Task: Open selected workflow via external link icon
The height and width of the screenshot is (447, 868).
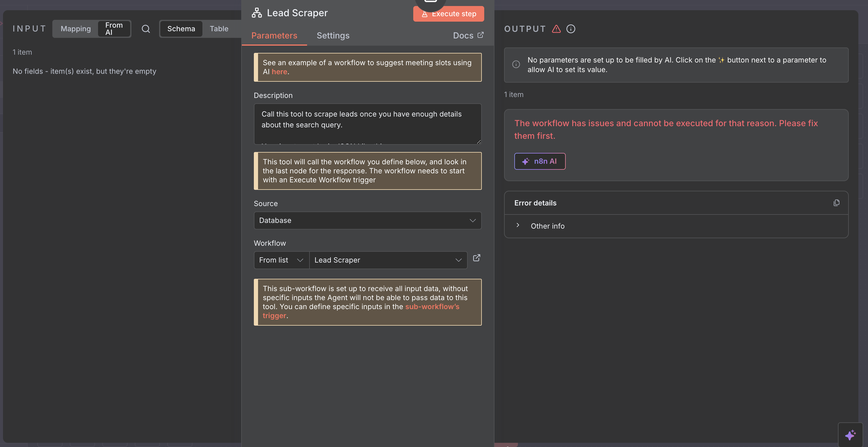Action: (476, 258)
